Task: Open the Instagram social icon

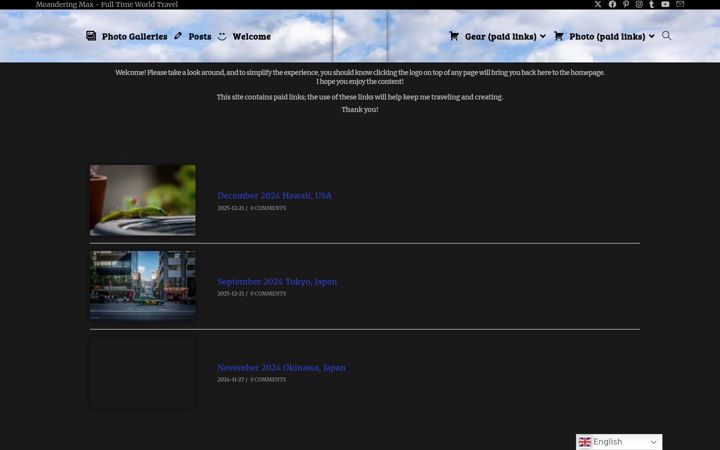Action: tap(639, 4)
